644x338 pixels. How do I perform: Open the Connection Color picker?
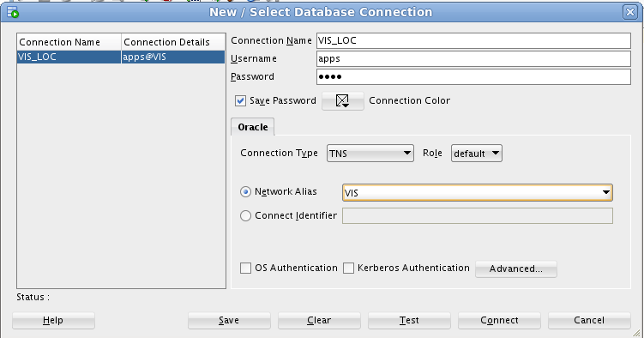pyautogui.click(x=342, y=100)
